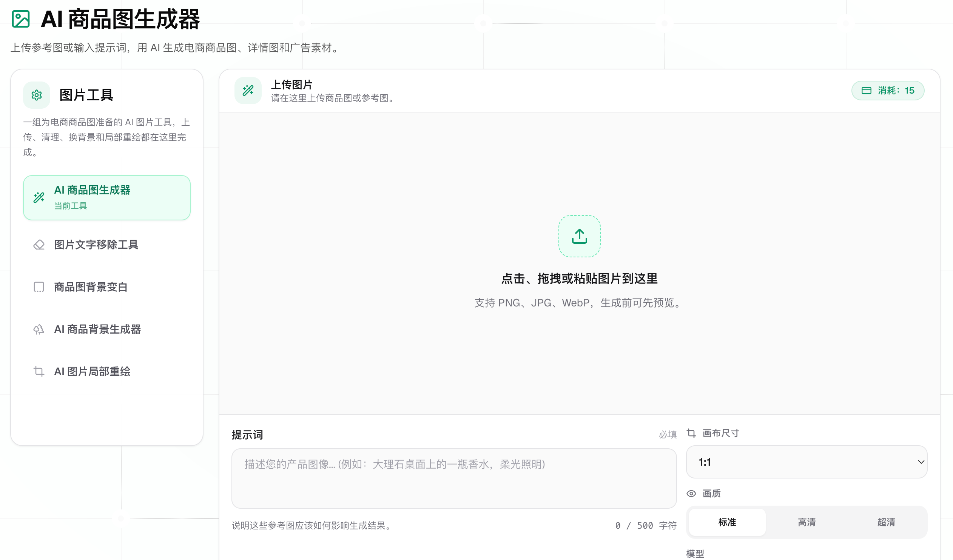Click the 画布尺寸 label
Image resolution: width=953 pixels, height=560 pixels.
coord(721,433)
